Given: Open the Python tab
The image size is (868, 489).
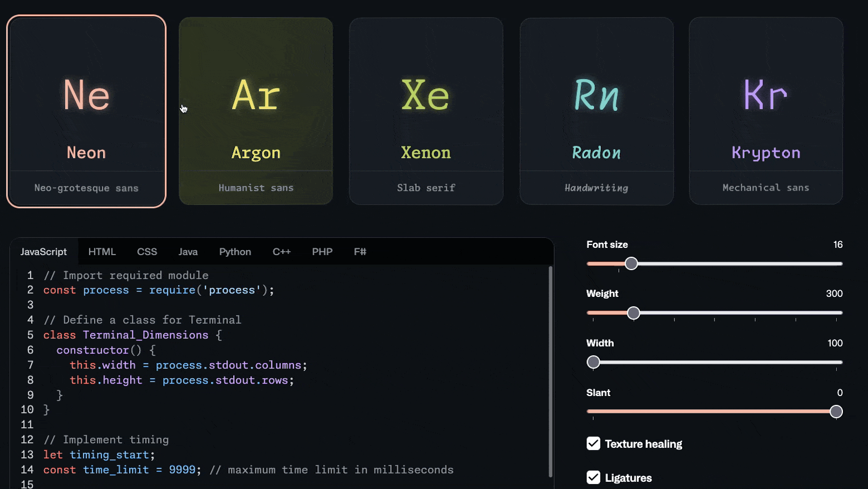Looking at the screenshot, I should click(235, 252).
